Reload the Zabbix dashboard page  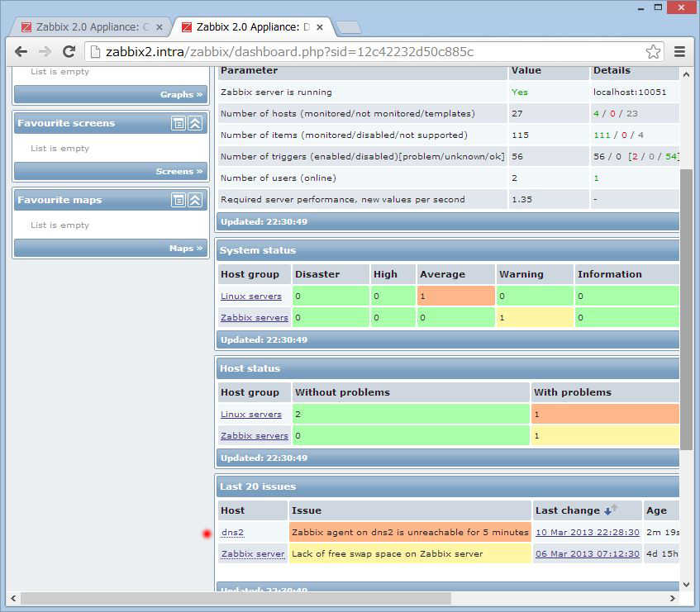(x=69, y=52)
